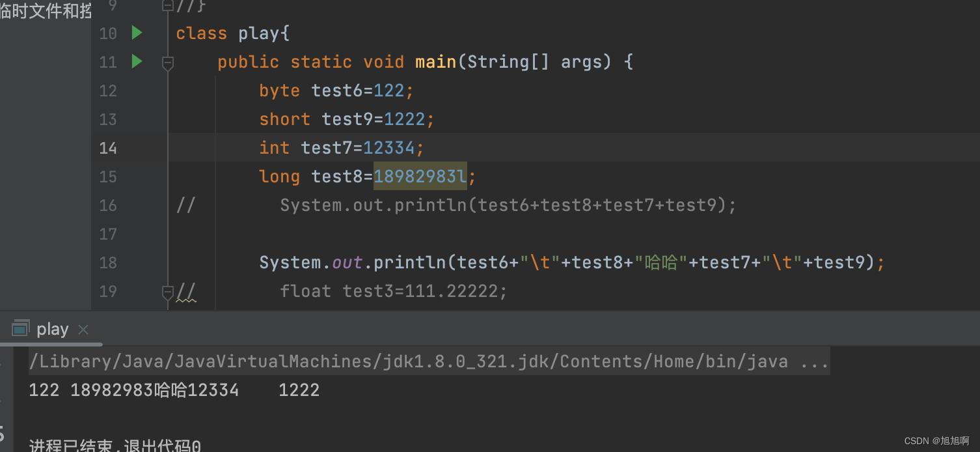This screenshot has height=452, width=980.
Task: Collapse the main method fold marker
Action: click(x=167, y=63)
